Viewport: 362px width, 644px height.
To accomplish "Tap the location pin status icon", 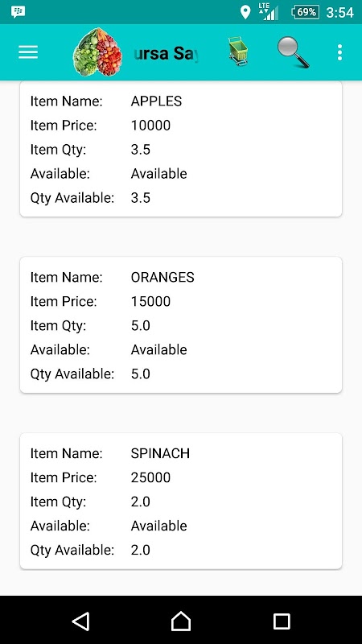I will click(x=245, y=12).
